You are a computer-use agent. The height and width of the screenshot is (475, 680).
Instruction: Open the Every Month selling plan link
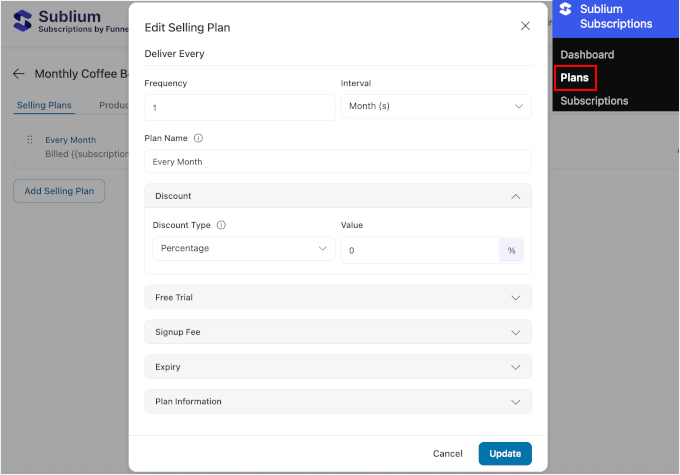[71, 140]
